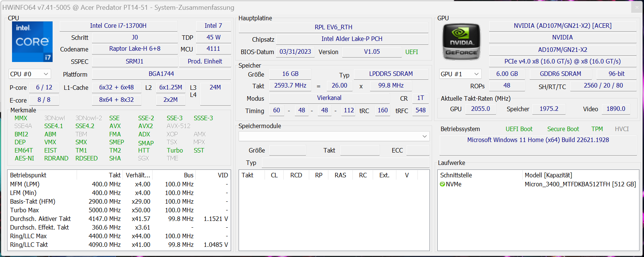The image size is (644, 257).
Task: Click the RDSEED feature flag
Action: pyautogui.click(x=86, y=158)
